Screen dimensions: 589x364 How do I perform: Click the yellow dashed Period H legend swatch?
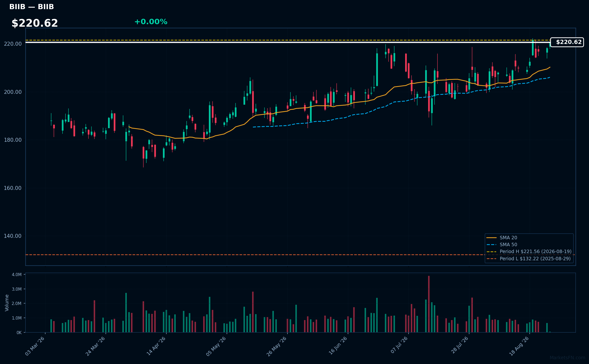pyautogui.click(x=491, y=252)
